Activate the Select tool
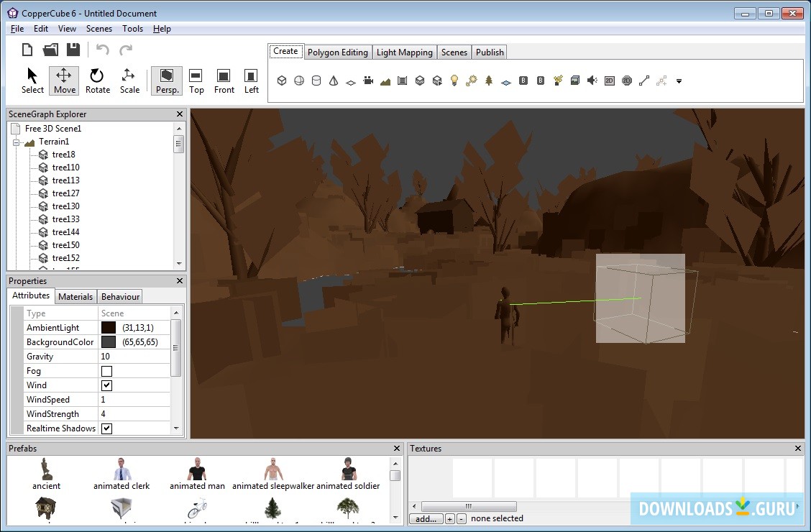The image size is (811, 532). click(x=32, y=81)
